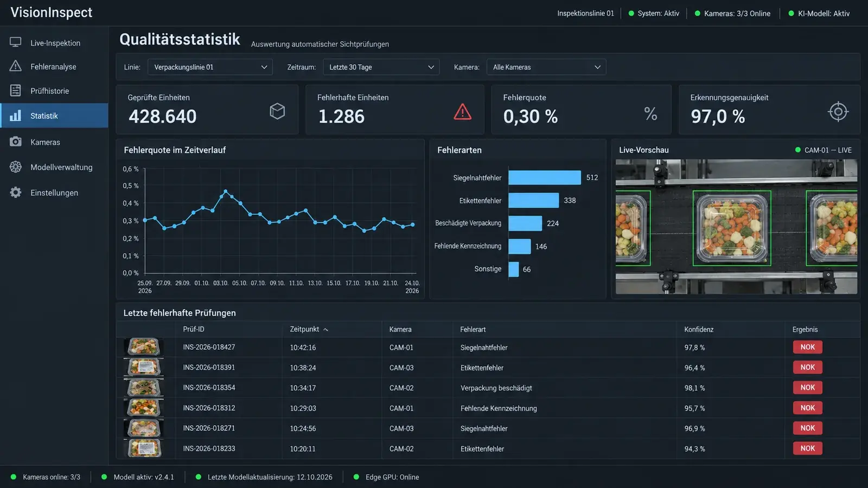Click NOK badge for INS-2026-018354
Screen dimensions: 868x488
click(x=807, y=388)
